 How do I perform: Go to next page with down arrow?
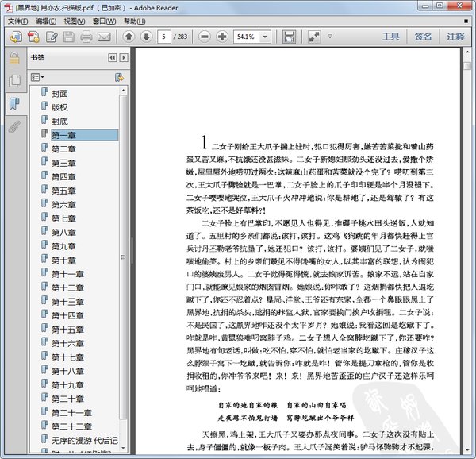coord(146,37)
